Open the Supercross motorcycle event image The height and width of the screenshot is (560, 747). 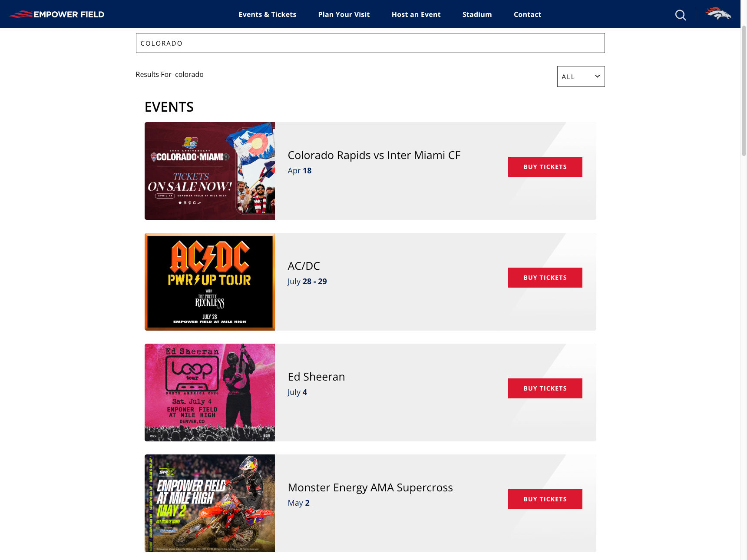(x=210, y=503)
